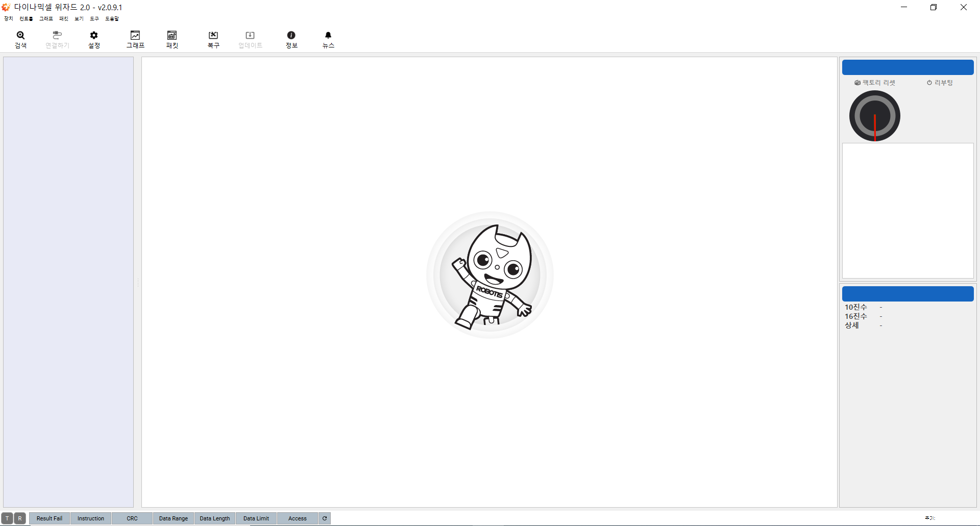This screenshot has width=980, height=526.
Task: Open the 그래프 (Graph) toolbar icon
Action: pyautogui.click(x=135, y=39)
